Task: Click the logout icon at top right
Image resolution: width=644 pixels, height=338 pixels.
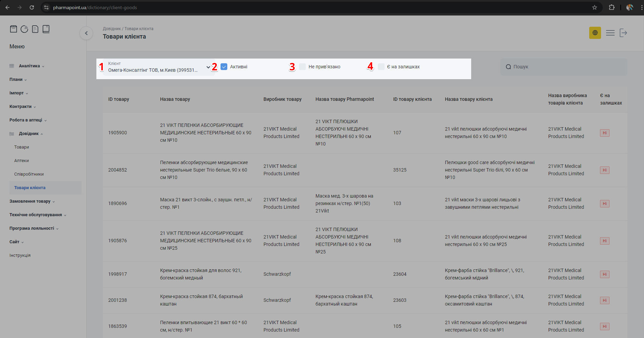Action: 623,33
